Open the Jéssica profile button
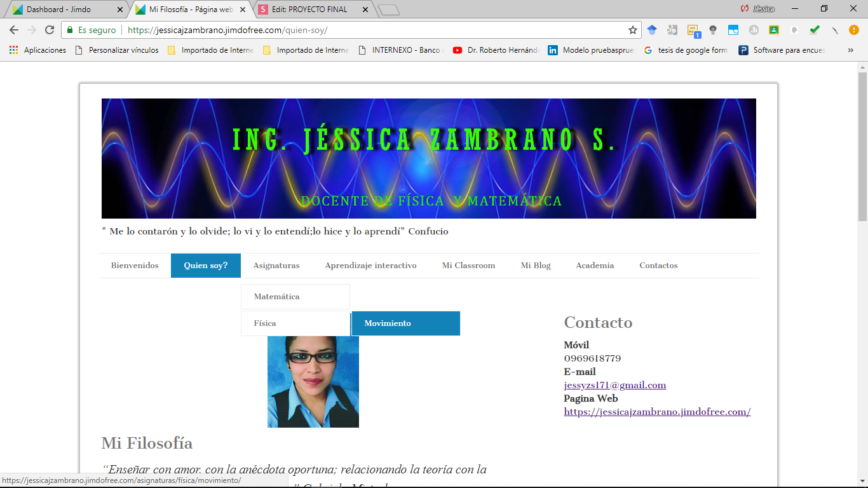Screen dimensions: 868x488 pos(758,9)
